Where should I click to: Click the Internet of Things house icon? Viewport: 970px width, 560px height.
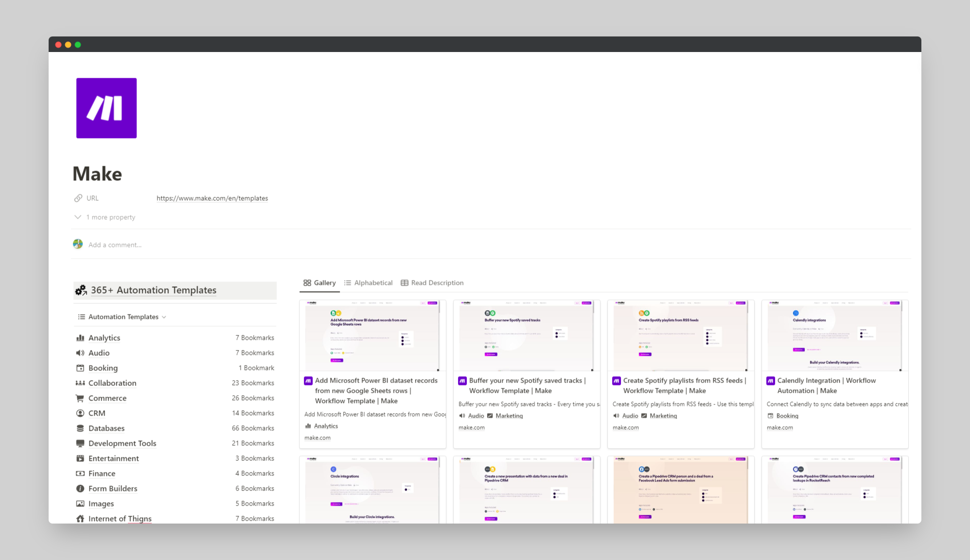[80, 519]
